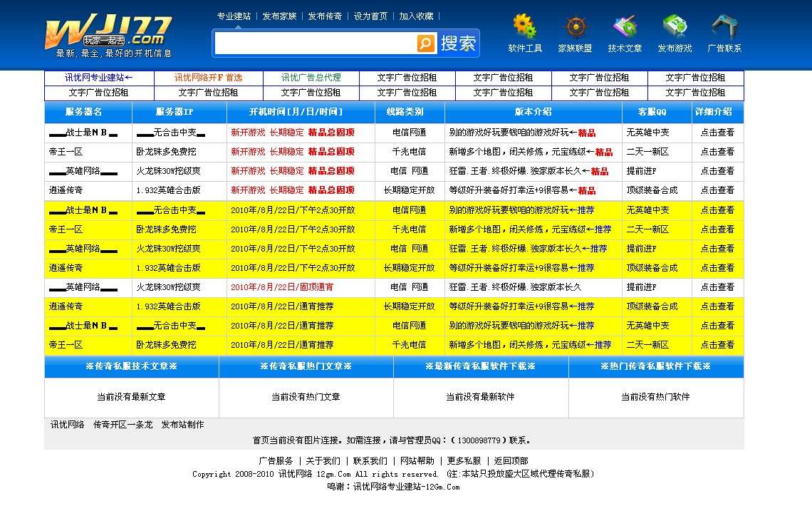The width and height of the screenshot is (812, 506).
Task: Click inside the search input field
Action: 313,43
